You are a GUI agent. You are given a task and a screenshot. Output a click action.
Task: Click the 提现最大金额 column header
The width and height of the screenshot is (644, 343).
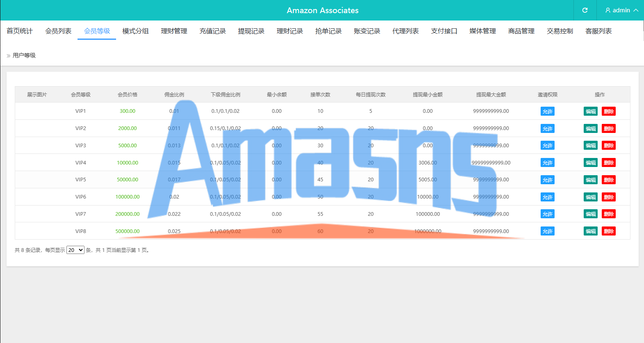(491, 95)
